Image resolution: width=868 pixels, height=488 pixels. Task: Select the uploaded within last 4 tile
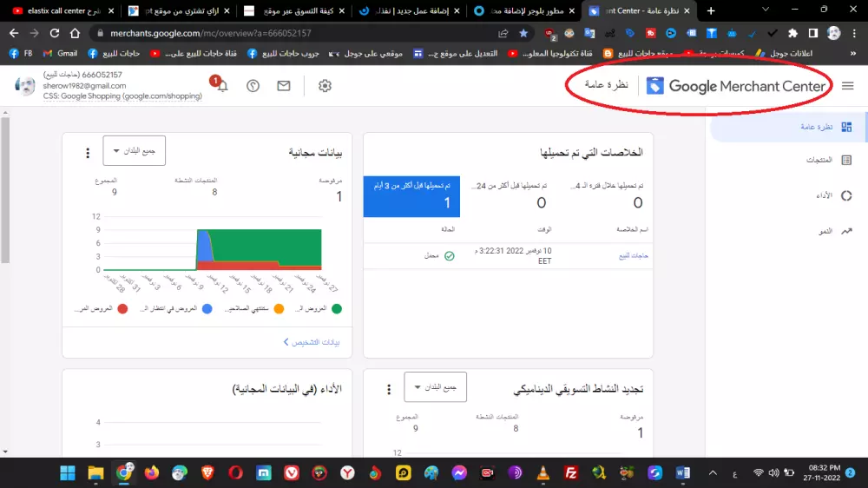604,196
